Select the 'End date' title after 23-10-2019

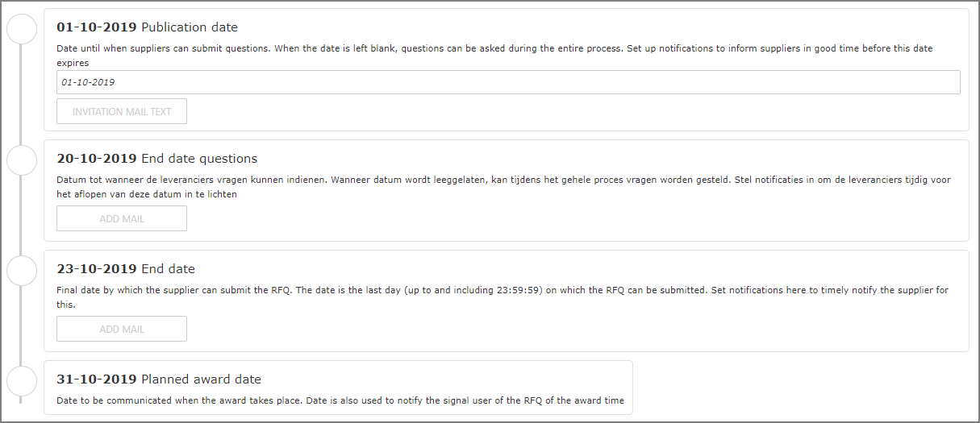168,269
